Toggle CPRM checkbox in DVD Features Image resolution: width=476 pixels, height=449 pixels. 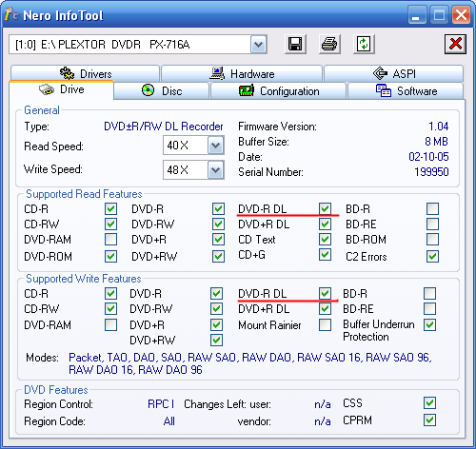click(429, 420)
